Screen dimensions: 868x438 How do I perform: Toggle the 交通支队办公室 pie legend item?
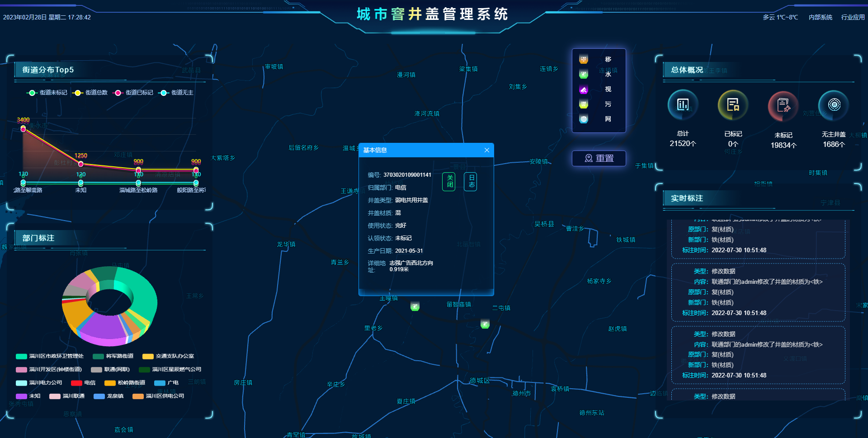168,356
